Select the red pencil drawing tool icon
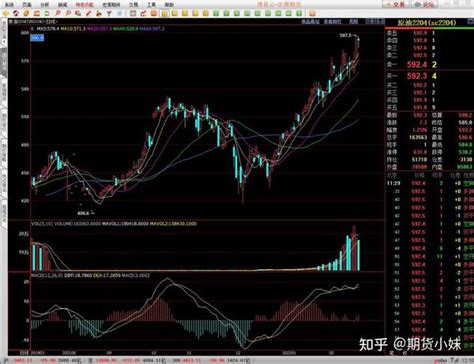474x364 pixels. pyautogui.click(x=88, y=14)
